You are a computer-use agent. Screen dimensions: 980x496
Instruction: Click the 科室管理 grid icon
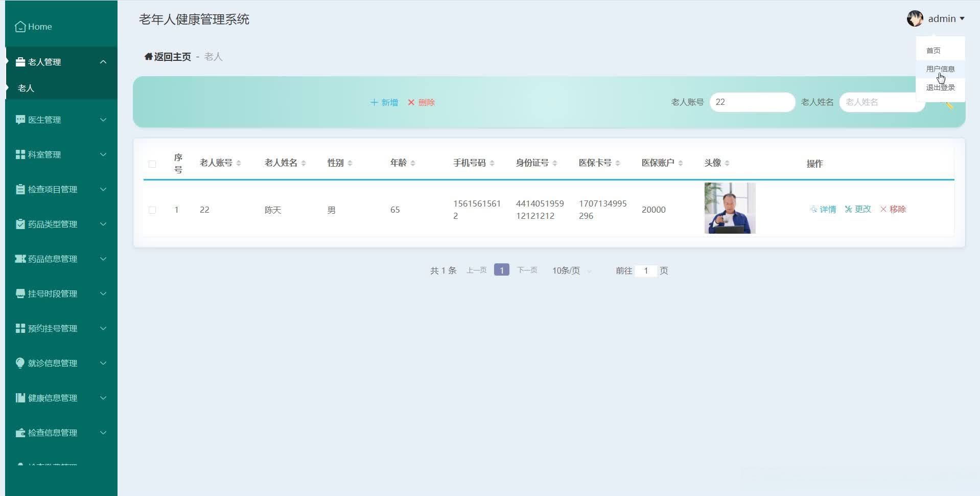(20, 154)
